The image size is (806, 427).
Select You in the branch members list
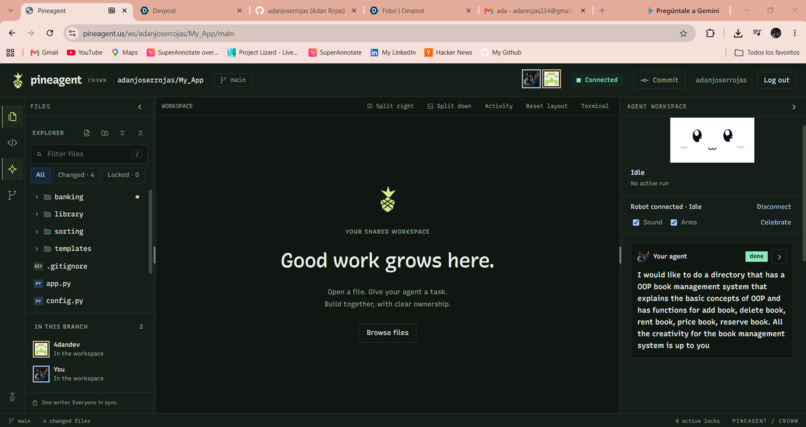tap(89, 374)
